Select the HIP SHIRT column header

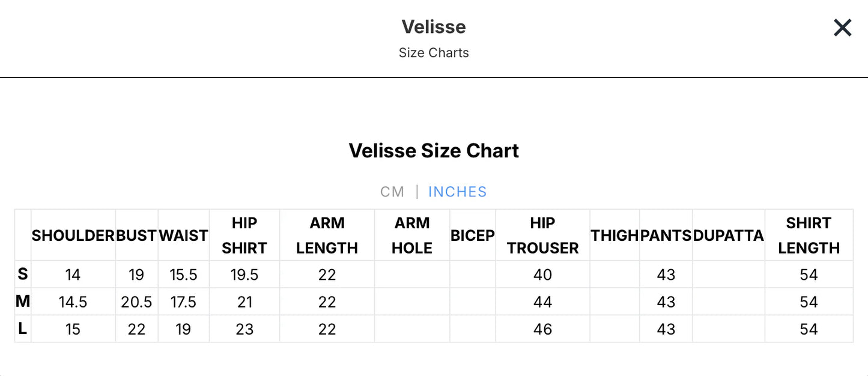244,235
